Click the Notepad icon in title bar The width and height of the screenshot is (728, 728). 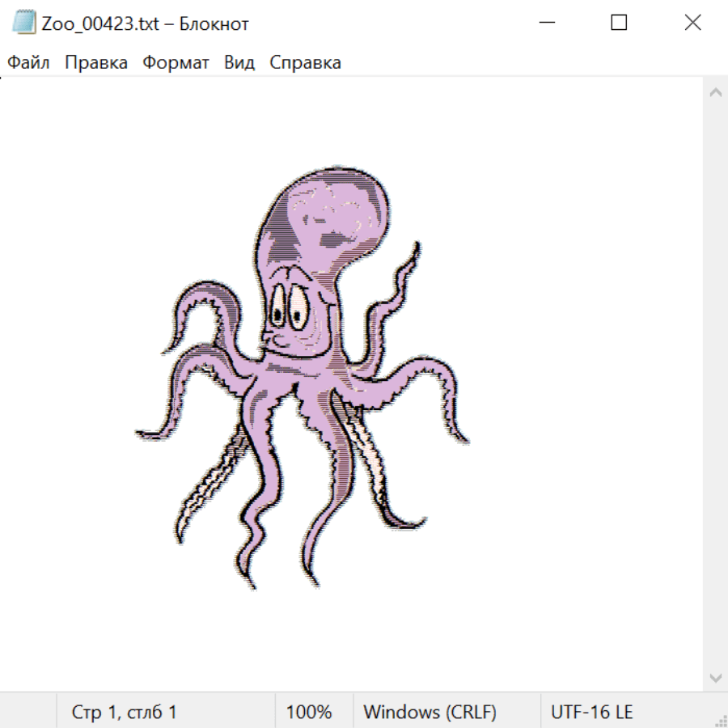pyautogui.click(x=23, y=23)
